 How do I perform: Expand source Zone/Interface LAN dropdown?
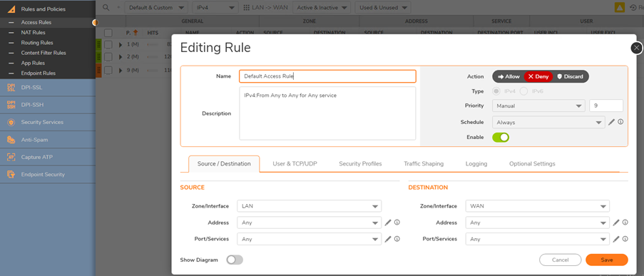(310, 206)
